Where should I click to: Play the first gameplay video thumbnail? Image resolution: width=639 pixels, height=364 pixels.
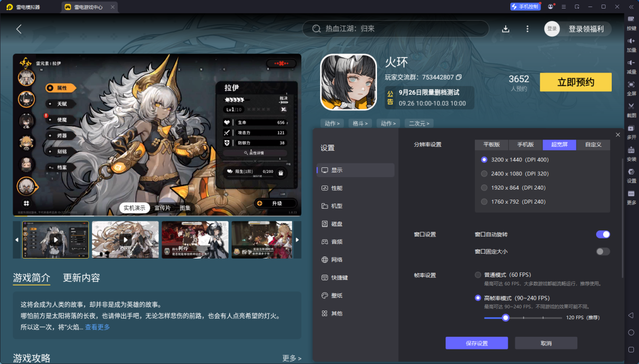(x=56, y=239)
